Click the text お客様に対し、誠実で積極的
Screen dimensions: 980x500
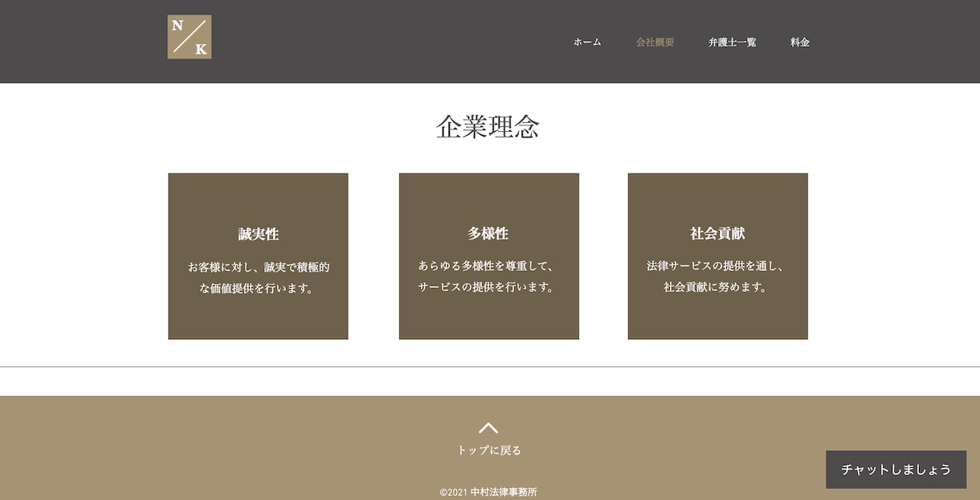pyautogui.click(x=259, y=267)
